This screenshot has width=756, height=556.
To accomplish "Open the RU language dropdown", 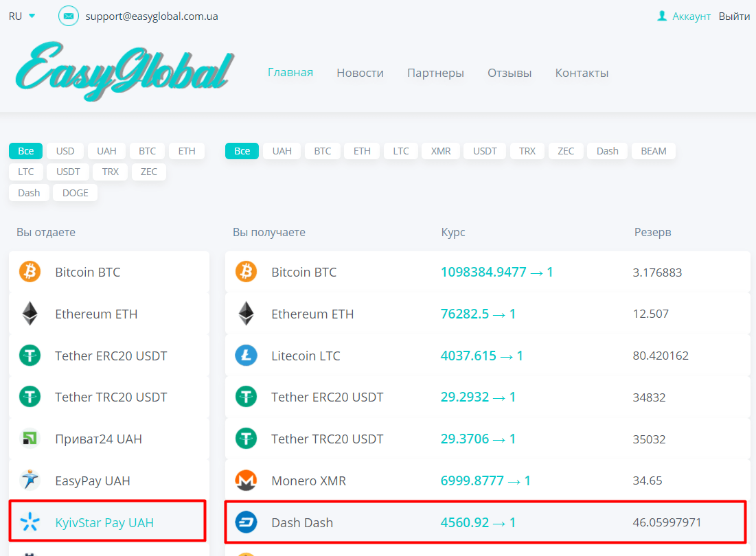I will pos(22,16).
